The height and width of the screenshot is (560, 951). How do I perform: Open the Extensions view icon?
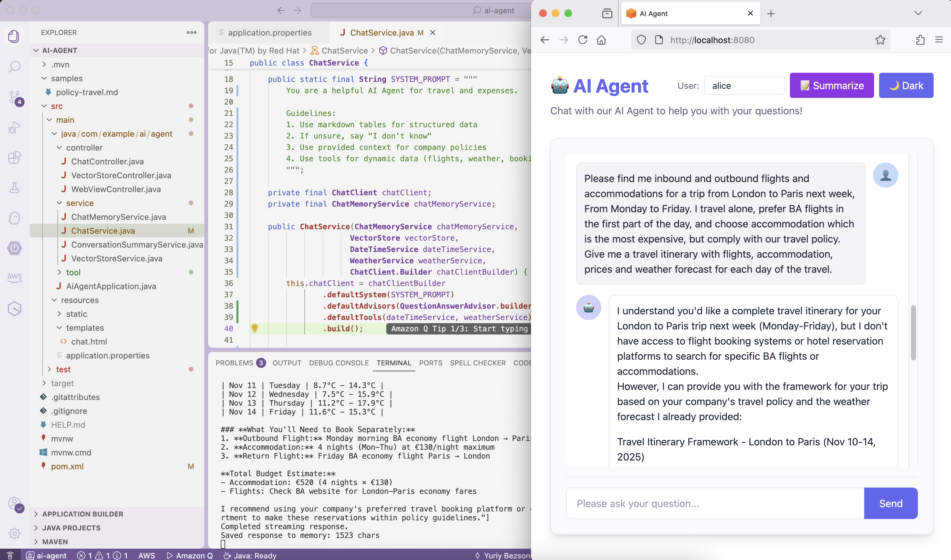click(15, 157)
